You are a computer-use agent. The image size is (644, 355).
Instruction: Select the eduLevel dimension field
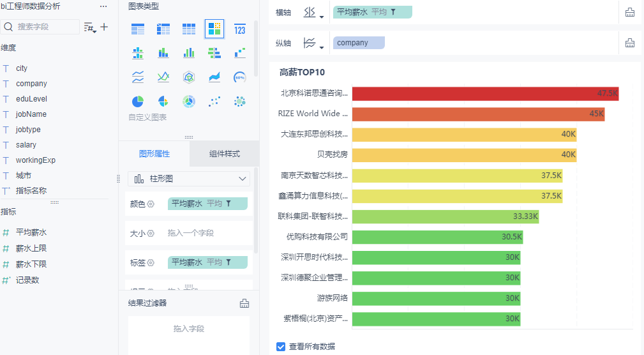31,99
